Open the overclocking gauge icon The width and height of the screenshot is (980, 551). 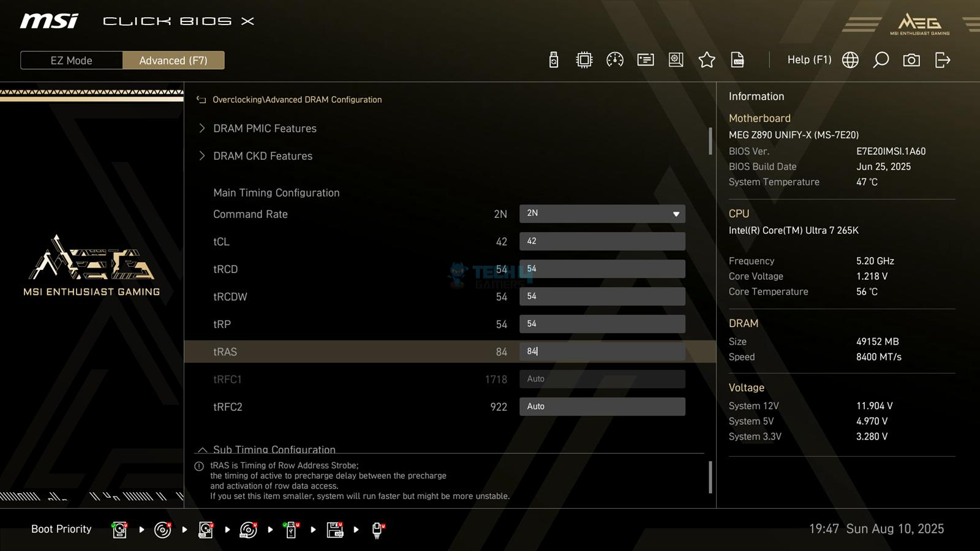click(615, 60)
